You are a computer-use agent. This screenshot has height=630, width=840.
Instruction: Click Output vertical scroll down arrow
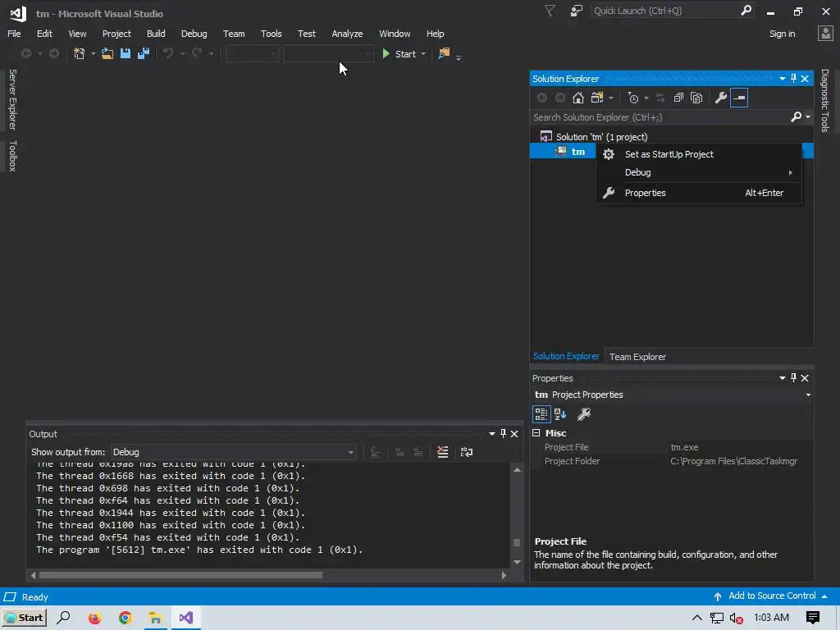coord(517,562)
